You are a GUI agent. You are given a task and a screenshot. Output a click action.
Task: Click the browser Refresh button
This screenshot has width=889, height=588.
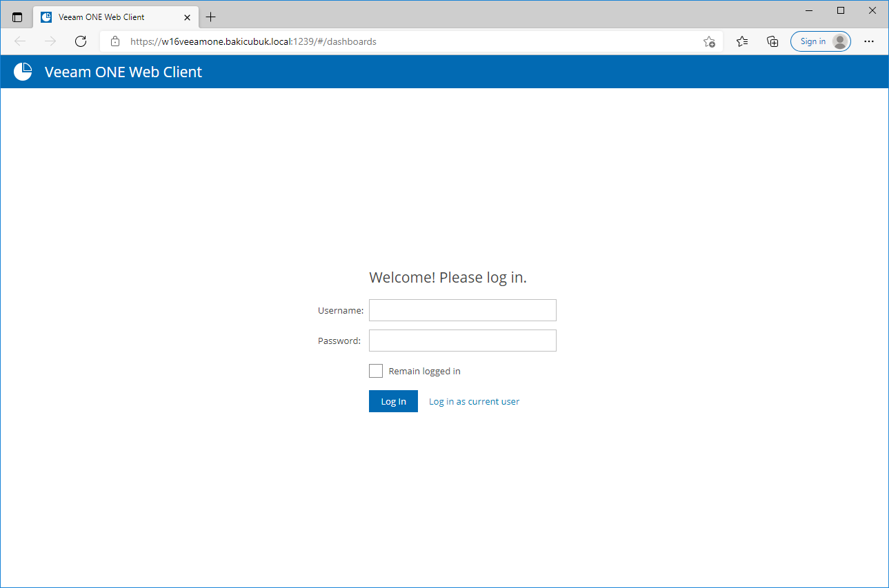click(x=81, y=41)
